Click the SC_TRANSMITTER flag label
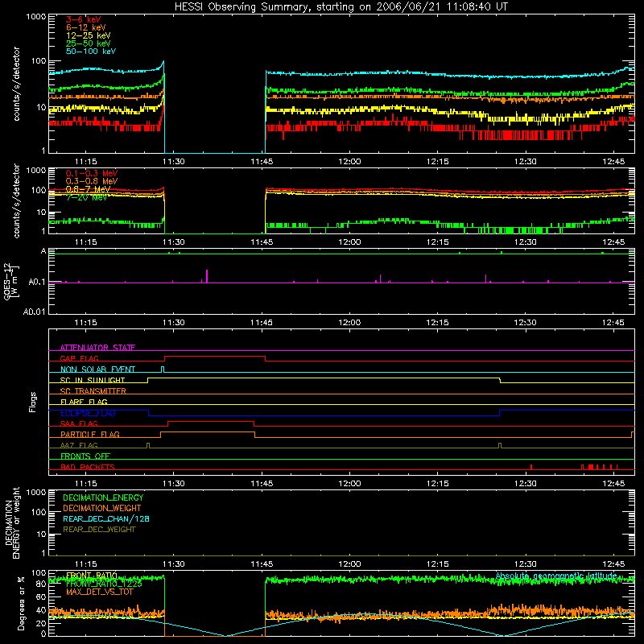Viewport: 644px width, 644px height. [93, 390]
